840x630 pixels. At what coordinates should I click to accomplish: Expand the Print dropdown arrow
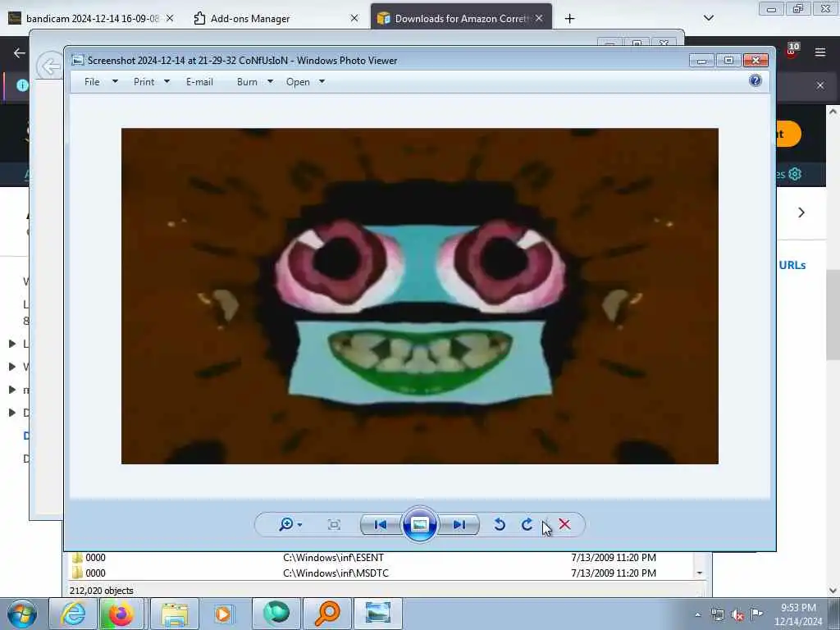point(167,82)
